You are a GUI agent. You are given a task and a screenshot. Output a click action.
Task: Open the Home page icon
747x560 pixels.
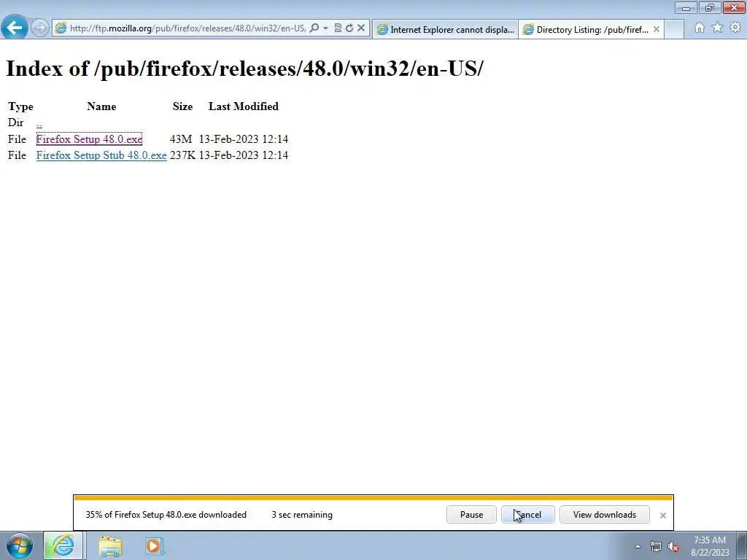pyautogui.click(x=700, y=28)
